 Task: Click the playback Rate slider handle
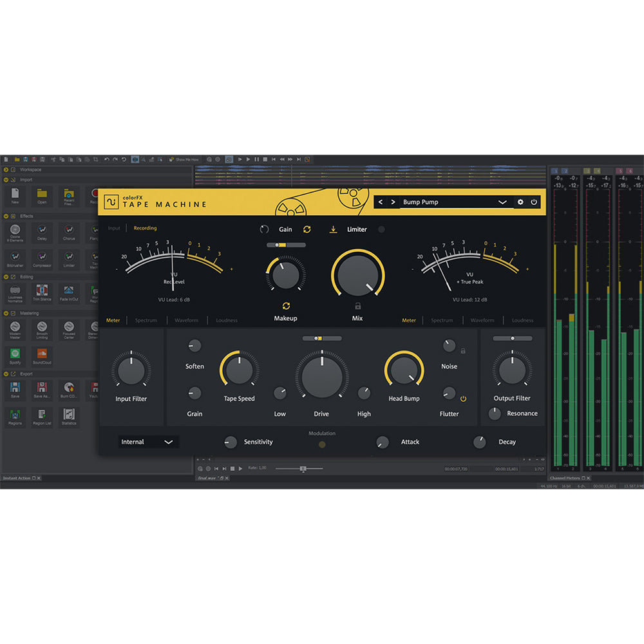pos(303,469)
